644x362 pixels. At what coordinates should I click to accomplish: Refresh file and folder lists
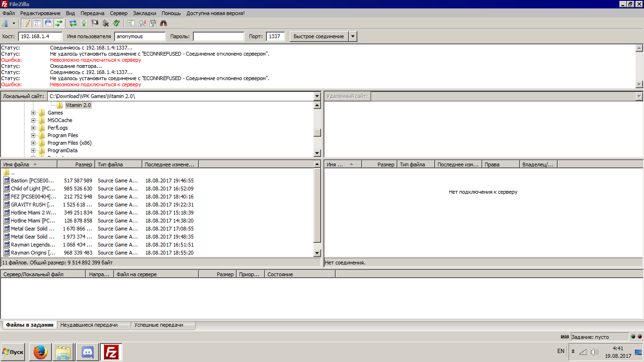[73, 23]
